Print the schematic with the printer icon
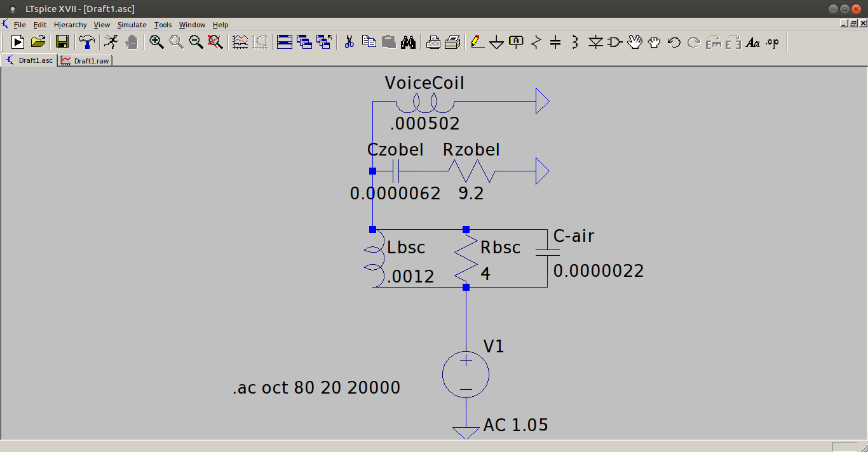868x452 pixels. (x=452, y=42)
